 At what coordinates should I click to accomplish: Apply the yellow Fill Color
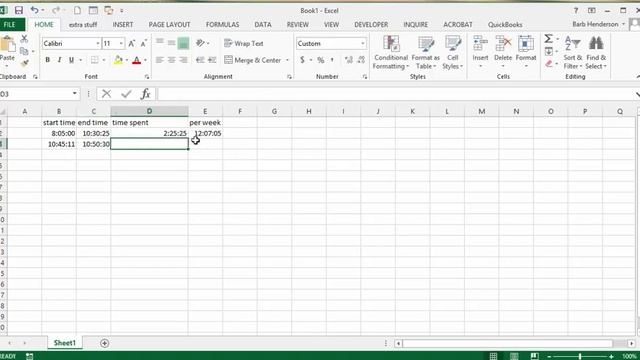(118, 60)
